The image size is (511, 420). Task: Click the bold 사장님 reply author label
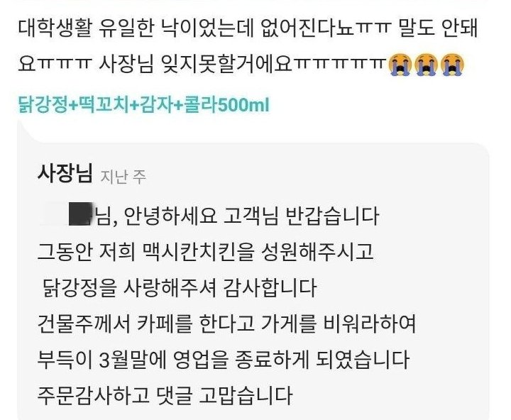(65, 173)
